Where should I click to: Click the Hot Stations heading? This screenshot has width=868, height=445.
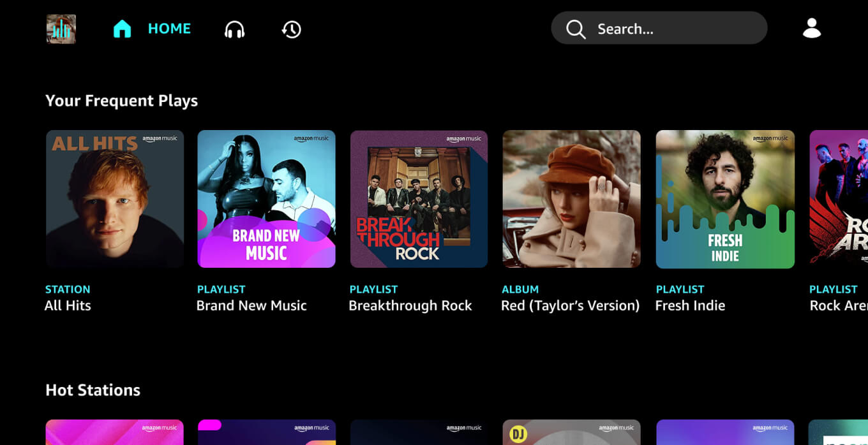point(93,390)
